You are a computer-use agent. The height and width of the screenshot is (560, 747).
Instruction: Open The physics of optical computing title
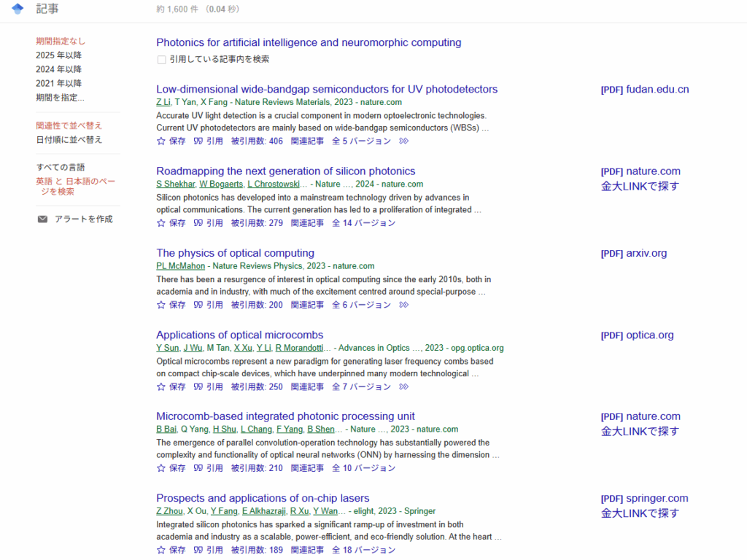click(236, 253)
